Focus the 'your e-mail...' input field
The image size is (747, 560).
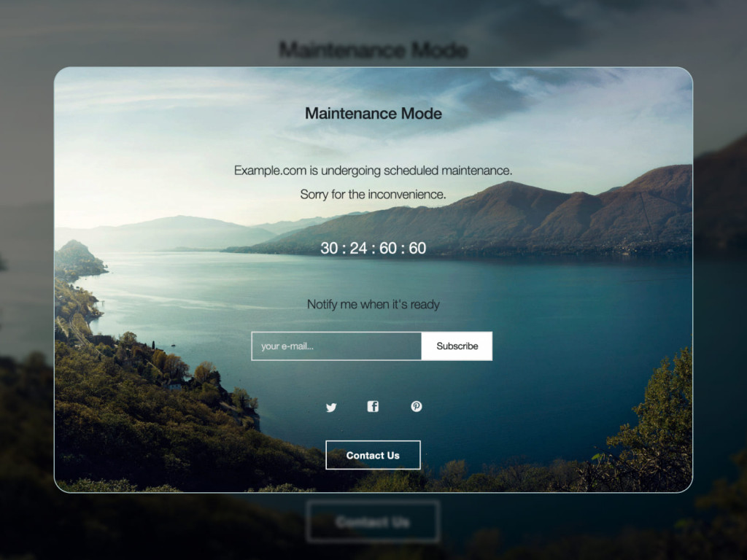pos(336,346)
